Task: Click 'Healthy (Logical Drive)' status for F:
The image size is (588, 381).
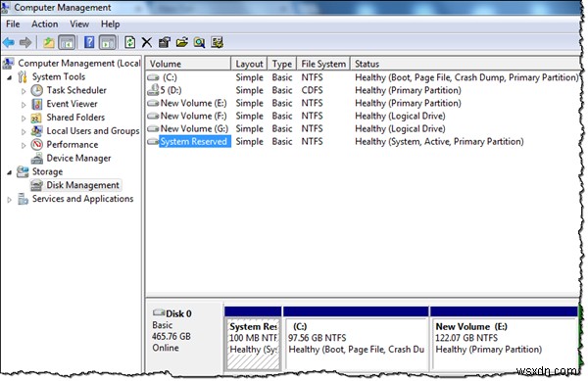Action: [x=400, y=117]
